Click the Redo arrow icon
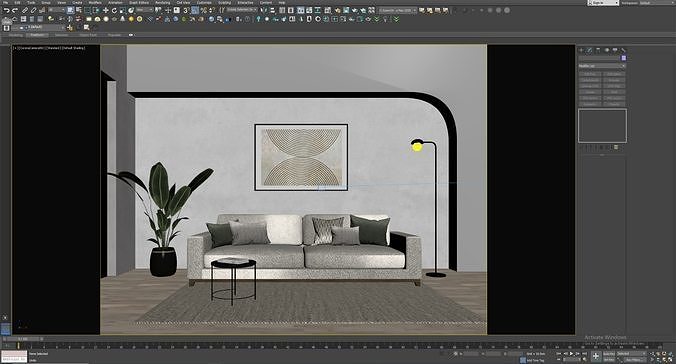The width and height of the screenshot is (676, 364). click(15, 10)
